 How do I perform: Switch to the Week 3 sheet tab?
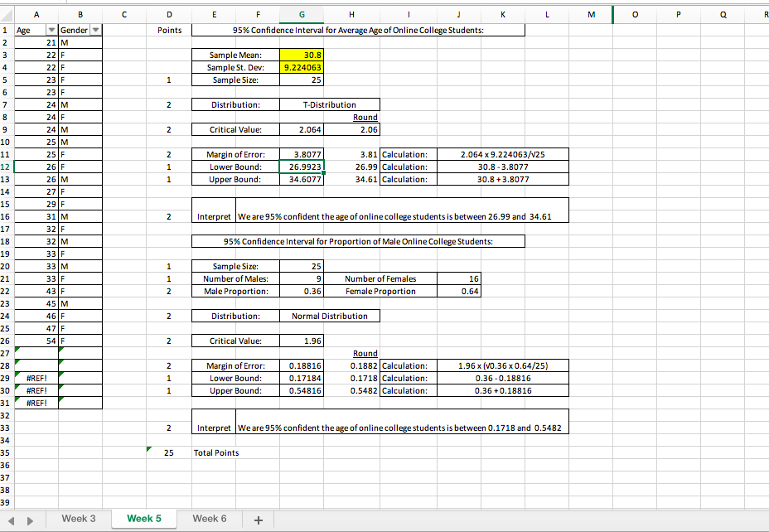pos(78,519)
